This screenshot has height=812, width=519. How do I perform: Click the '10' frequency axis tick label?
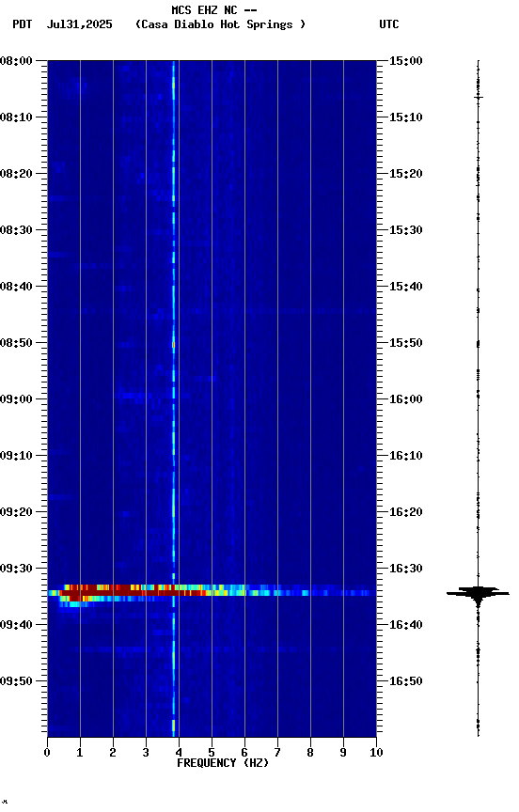pos(376,753)
